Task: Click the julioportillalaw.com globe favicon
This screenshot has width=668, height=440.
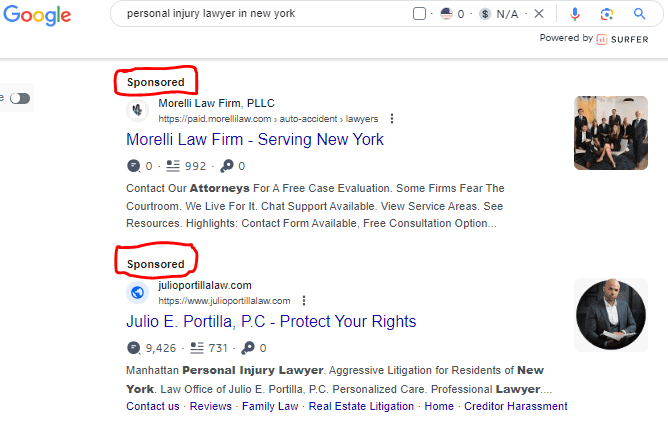Action: [x=138, y=293]
